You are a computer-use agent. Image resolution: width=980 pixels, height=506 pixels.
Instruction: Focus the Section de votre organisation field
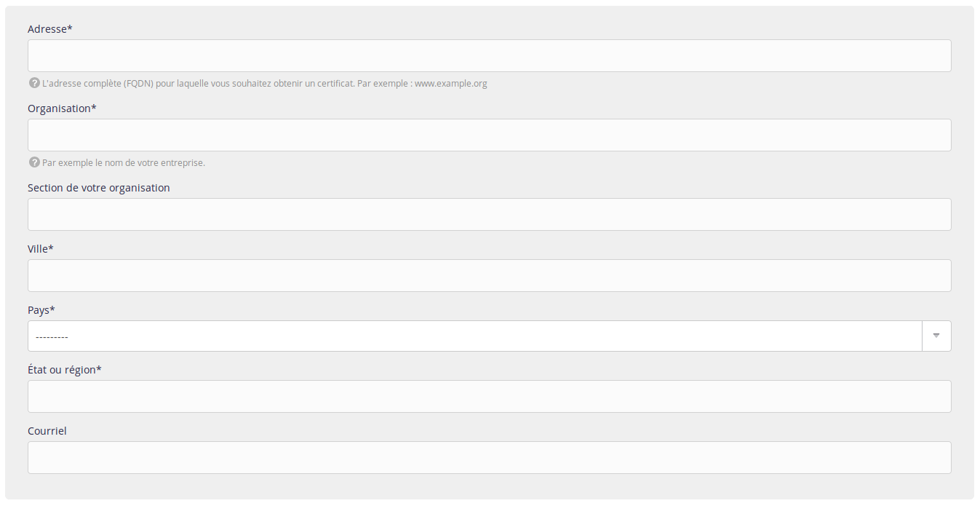(490, 214)
